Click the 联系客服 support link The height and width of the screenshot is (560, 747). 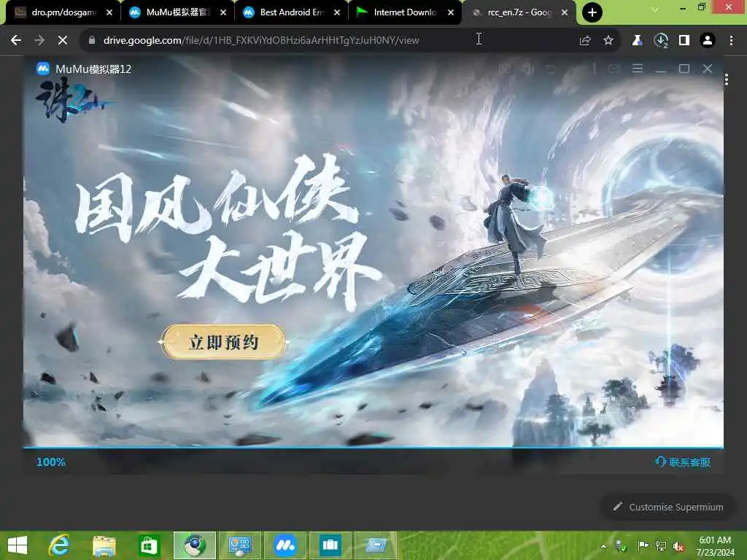tap(683, 462)
